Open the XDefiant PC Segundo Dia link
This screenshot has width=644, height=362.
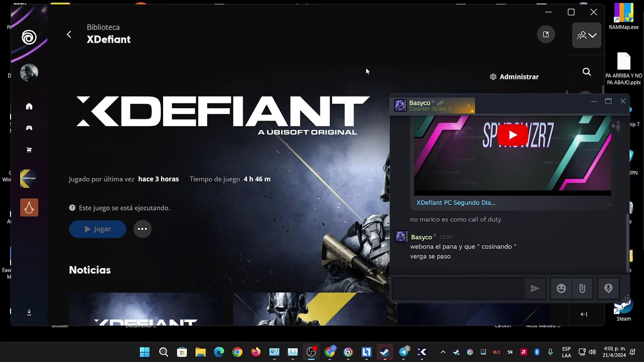(x=456, y=203)
